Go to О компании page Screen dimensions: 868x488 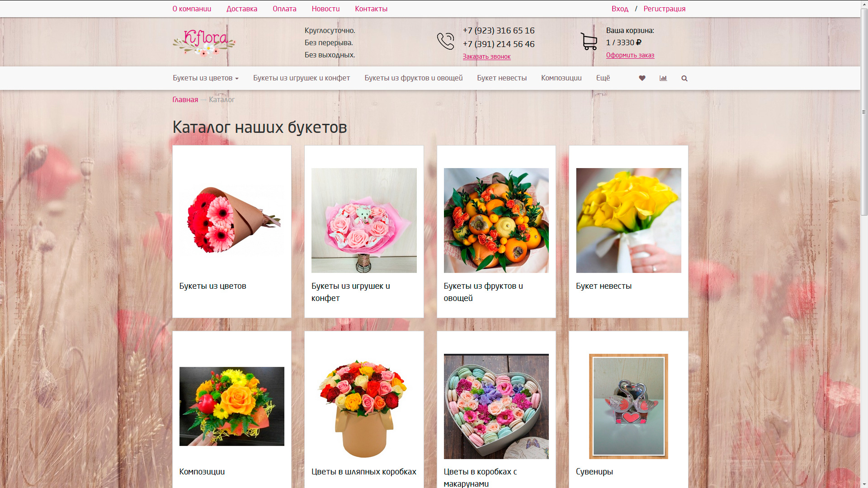coord(192,9)
